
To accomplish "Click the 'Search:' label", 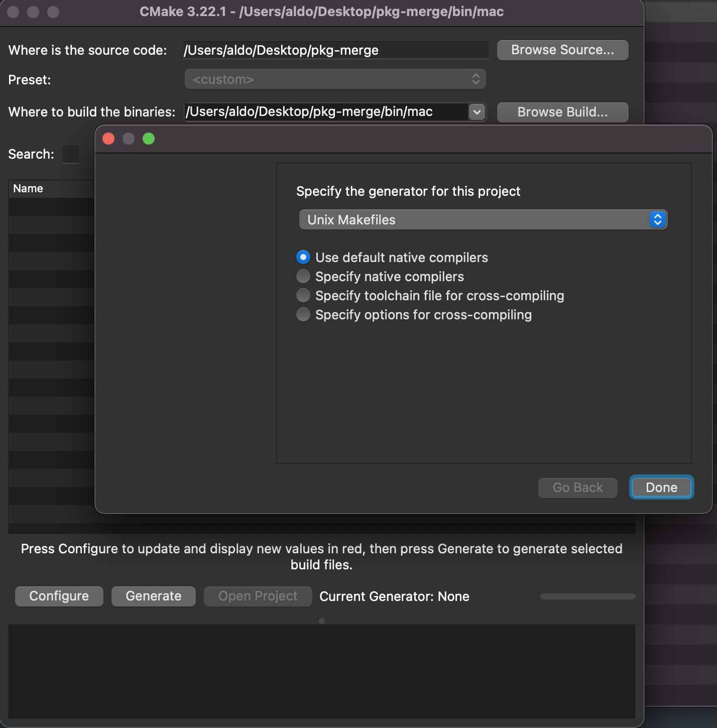I will [31, 154].
